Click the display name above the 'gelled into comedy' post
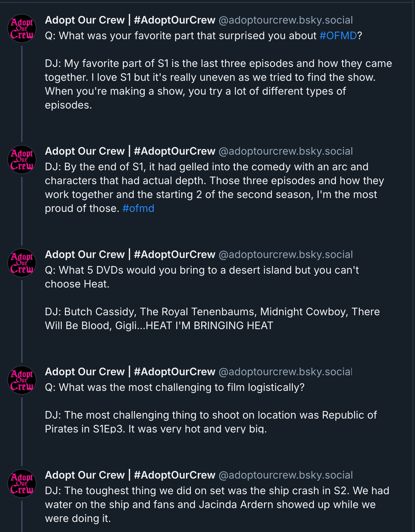The image size is (415, 532). [x=130, y=151]
